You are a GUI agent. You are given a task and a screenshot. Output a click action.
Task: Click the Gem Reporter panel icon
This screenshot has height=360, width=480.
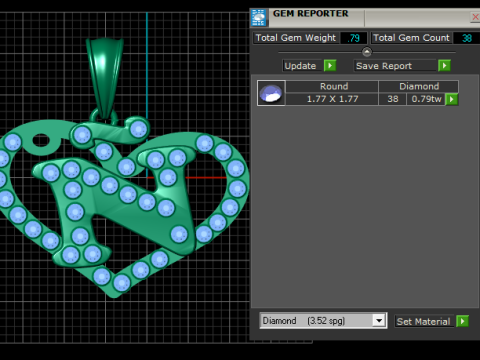click(x=259, y=17)
